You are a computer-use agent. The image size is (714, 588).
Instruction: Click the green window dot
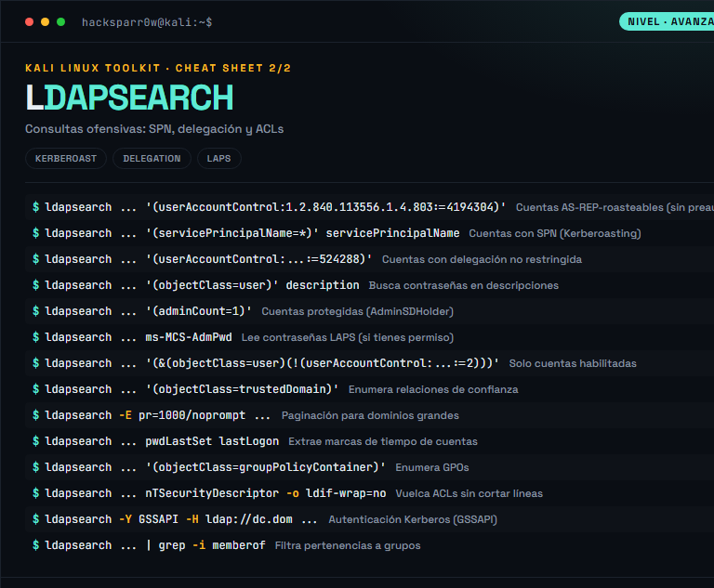pyautogui.click(x=60, y=22)
